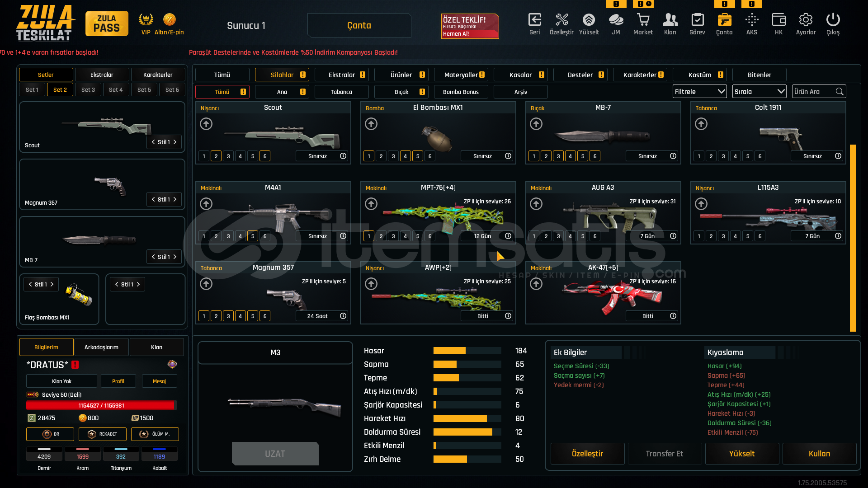
Task: Toggle set slot 6 on Scout card
Action: tap(265, 156)
